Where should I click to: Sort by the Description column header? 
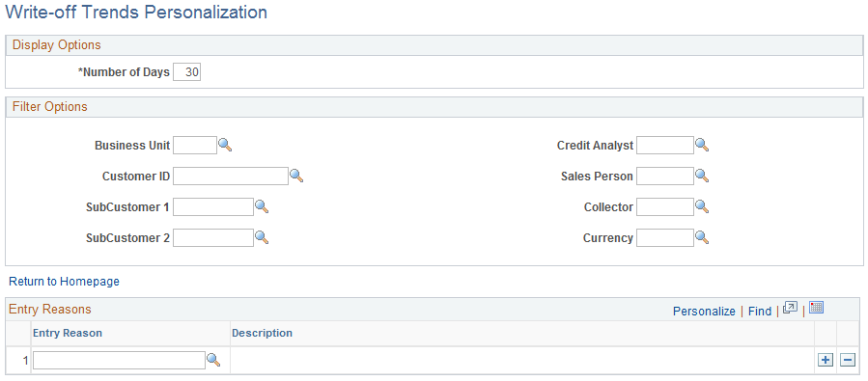[262, 333]
